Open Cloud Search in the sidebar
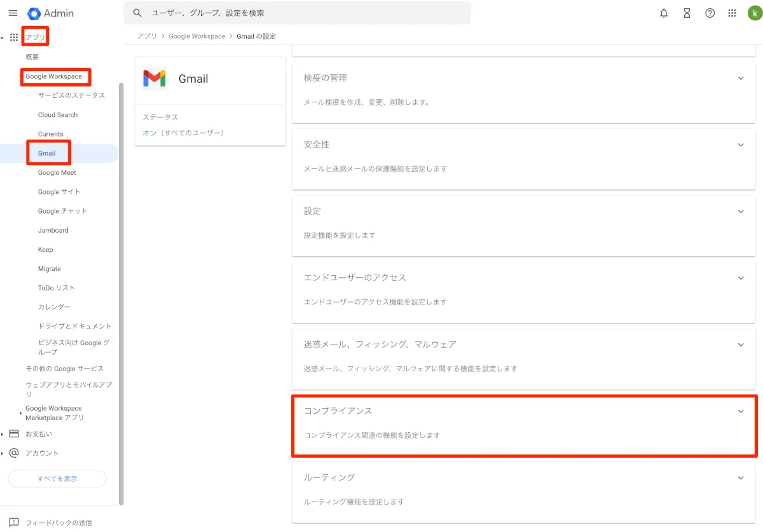 pos(58,115)
